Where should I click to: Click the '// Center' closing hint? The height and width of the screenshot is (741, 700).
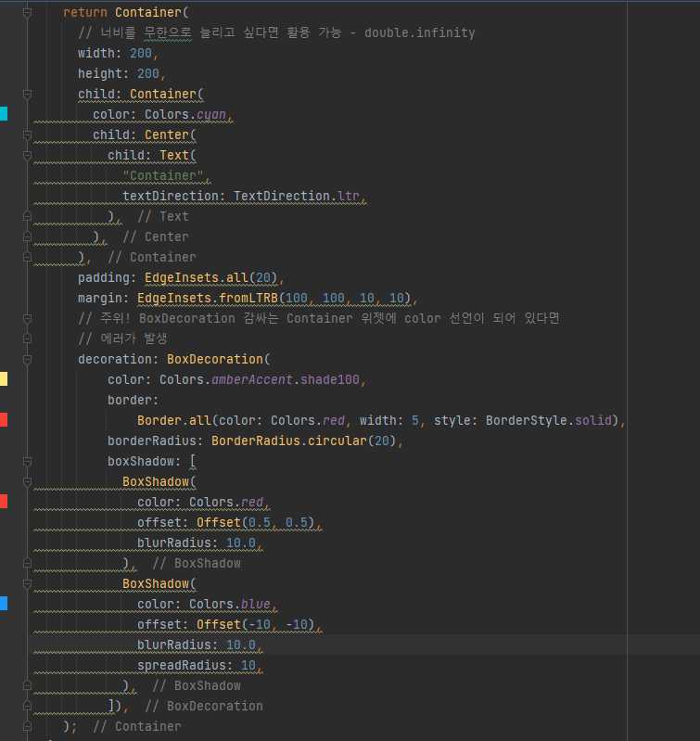point(156,236)
